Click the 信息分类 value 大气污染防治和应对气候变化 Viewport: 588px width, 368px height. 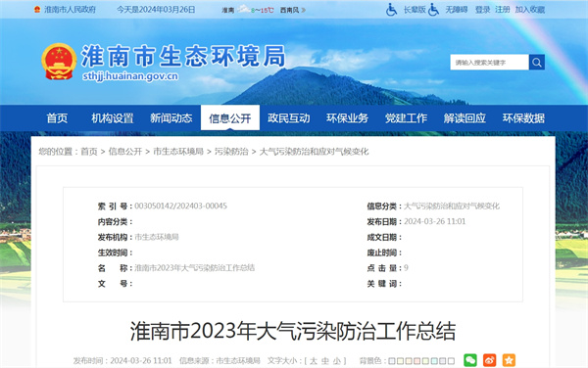point(452,206)
